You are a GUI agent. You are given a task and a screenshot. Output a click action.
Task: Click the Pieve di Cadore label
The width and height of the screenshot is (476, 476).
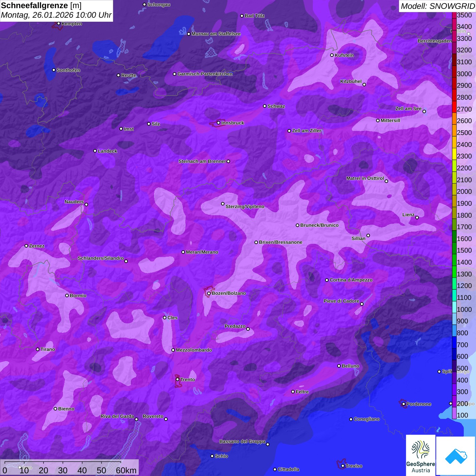pos(341,301)
